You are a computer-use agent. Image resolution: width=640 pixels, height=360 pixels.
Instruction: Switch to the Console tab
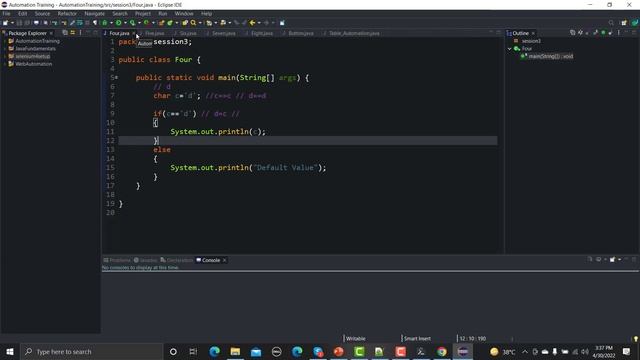pyautogui.click(x=211, y=260)
